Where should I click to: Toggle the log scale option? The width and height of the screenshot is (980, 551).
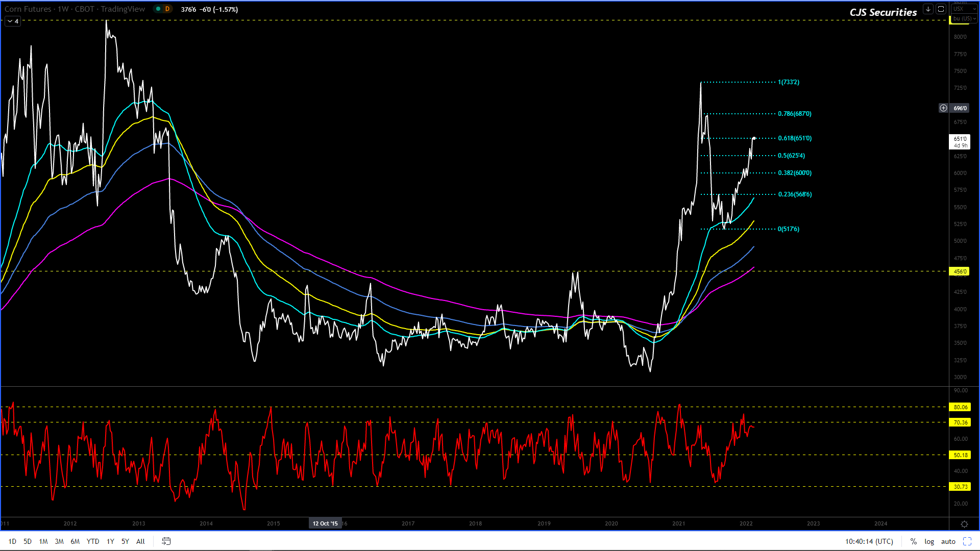[929, 541]
